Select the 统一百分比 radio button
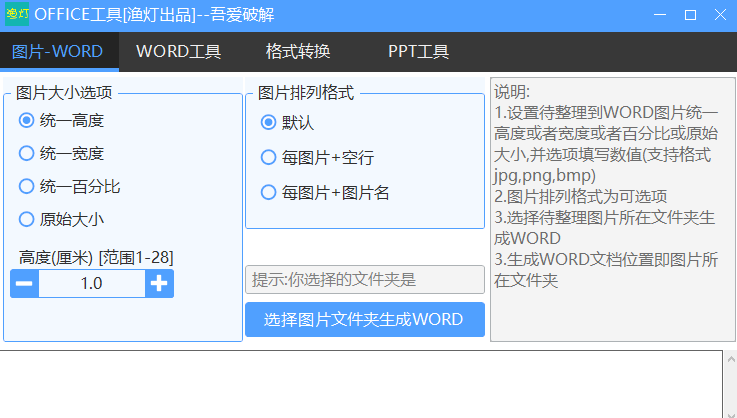737x418 pixels. point(26,186)
